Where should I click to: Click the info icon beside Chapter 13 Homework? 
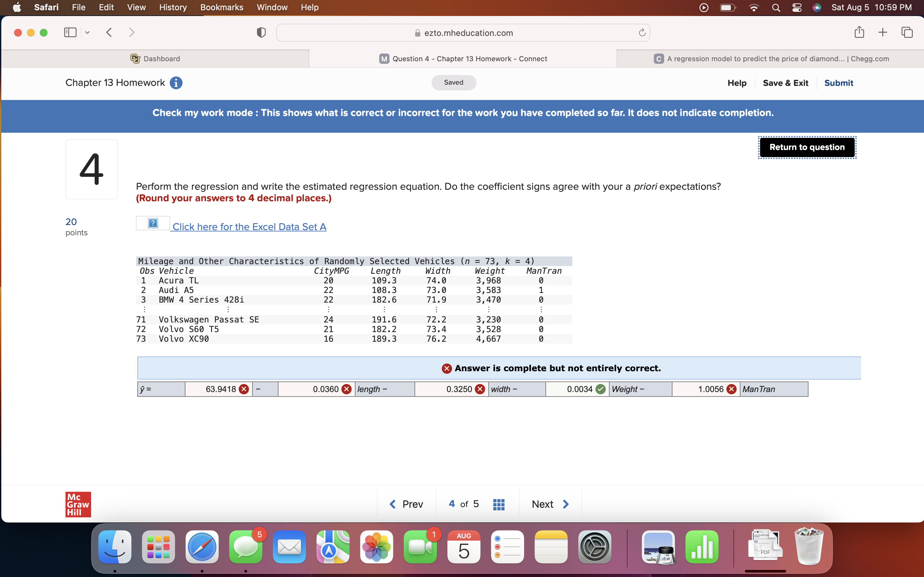(x=176, y=83)
